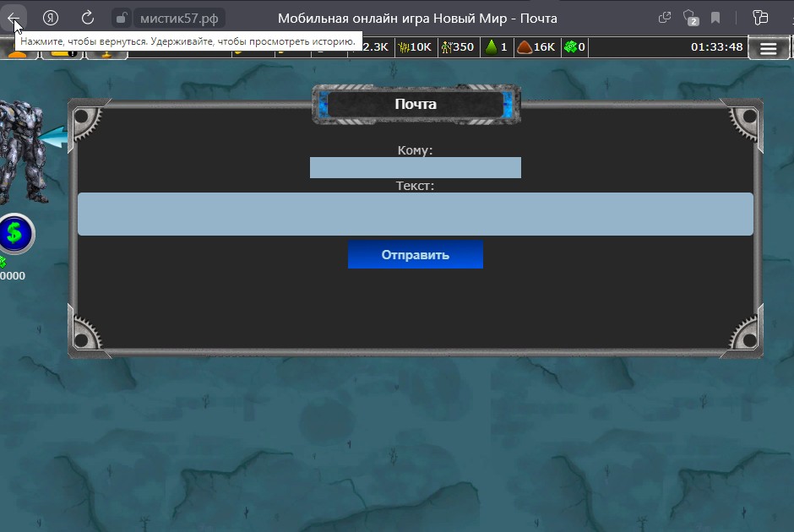Open the game hamburger menu
The height and width of the screenshot is (532, 794).
tap(768, 48)
